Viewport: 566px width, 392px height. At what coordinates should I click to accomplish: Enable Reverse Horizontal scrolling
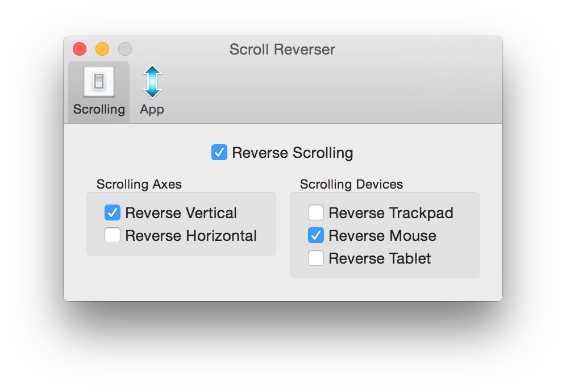[x=112, y=235]
